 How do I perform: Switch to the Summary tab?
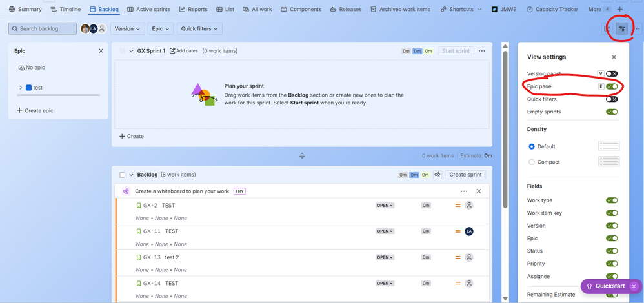25,9
